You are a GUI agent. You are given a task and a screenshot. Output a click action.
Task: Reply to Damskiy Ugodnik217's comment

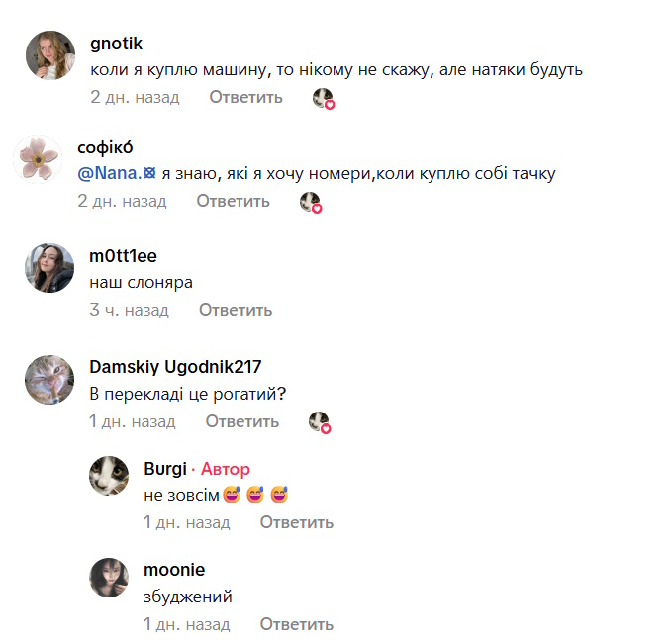click(242, 421)
